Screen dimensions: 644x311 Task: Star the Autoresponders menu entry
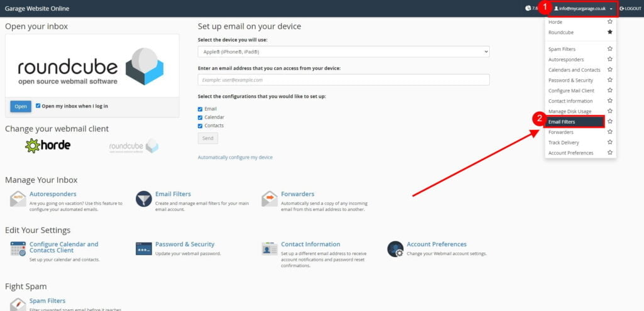(x=610, y=59)
